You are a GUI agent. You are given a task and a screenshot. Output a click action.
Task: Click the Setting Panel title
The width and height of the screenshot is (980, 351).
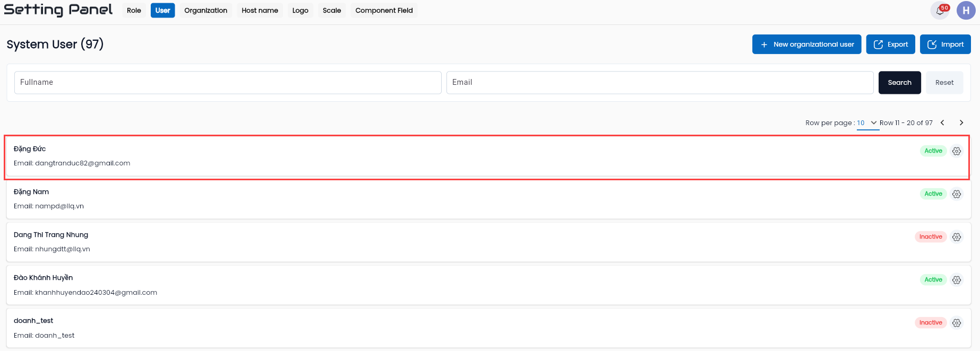[x=58, y=10]
